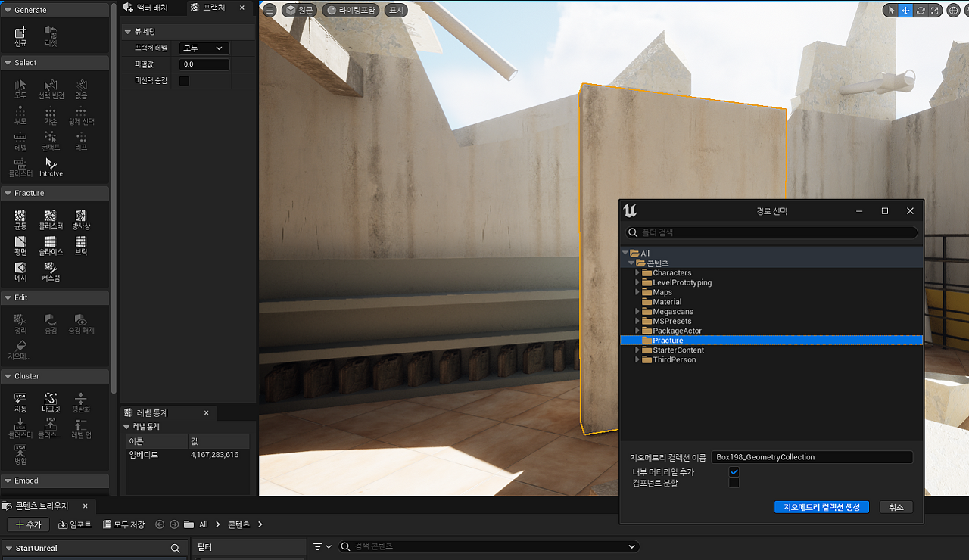Select the Fracture folder in the tree
This screenshot has width=969, height=560.
click(x=771, y=341)
